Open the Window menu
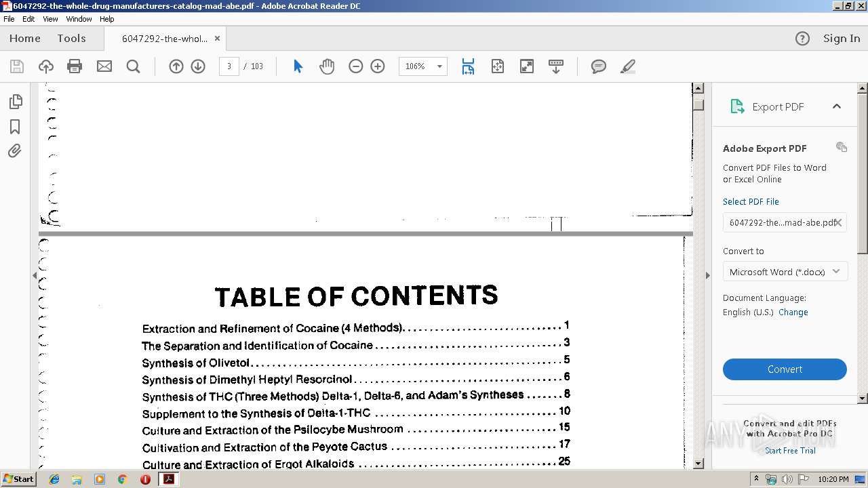The image size is (868, 488). [x=79, y=19]
